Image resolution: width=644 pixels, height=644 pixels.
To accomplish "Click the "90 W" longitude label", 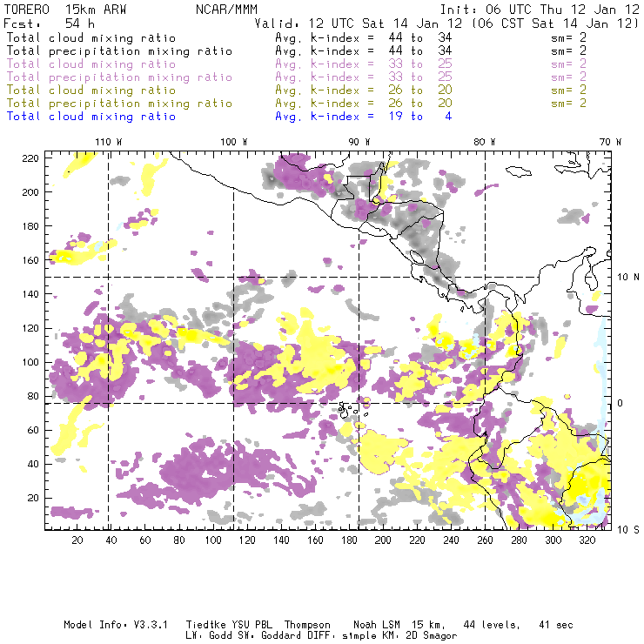I will (359, 142).
